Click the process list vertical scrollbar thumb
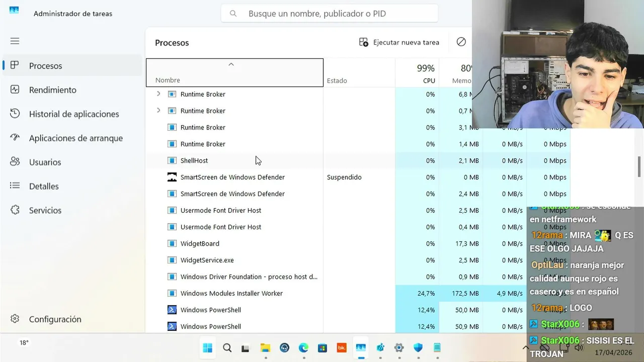 click(639, 166)
